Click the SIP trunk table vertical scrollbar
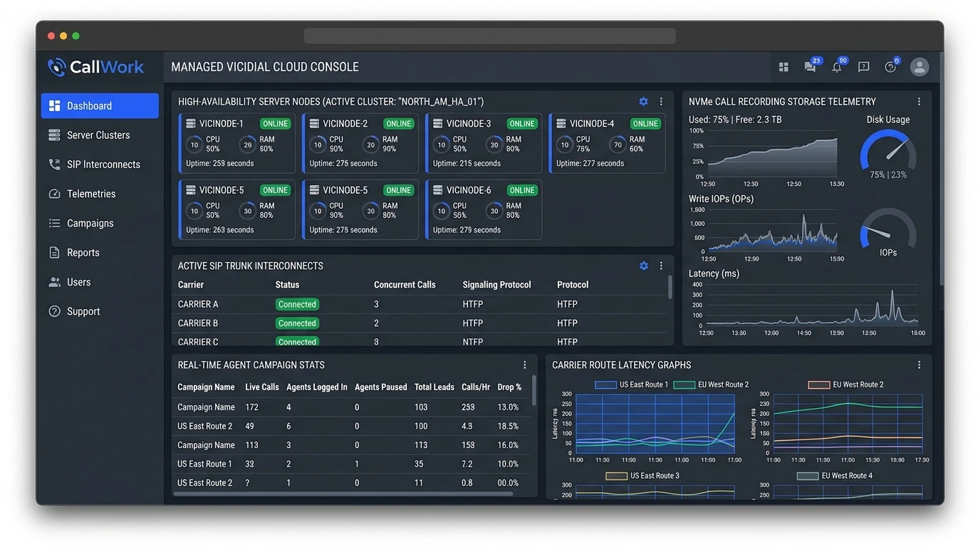This screenshot has height=547, width=980. pyautogui.click(x=669, y=287)
